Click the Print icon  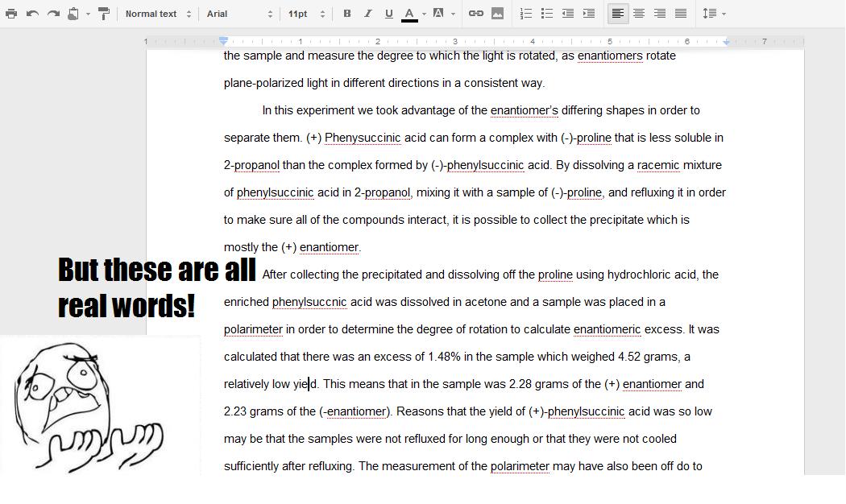pos(11,14)
